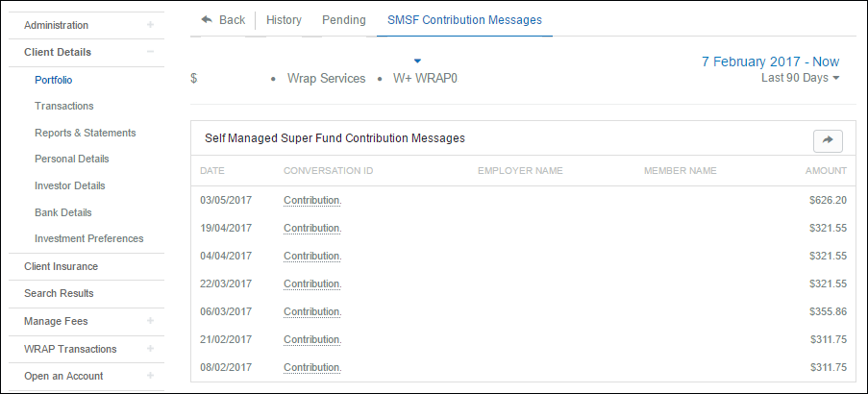
Task: Open Bank Details page
Action: click(x=62, y=212)
